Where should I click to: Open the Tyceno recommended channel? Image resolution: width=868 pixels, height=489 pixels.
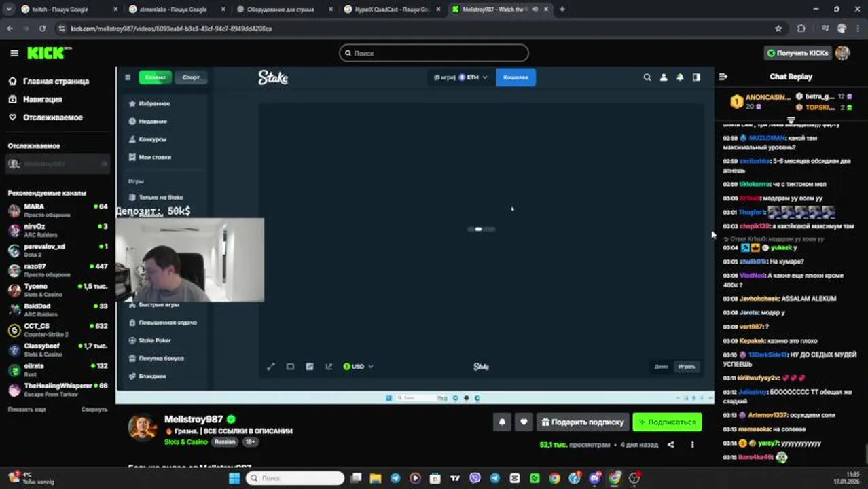coord(58,290)
